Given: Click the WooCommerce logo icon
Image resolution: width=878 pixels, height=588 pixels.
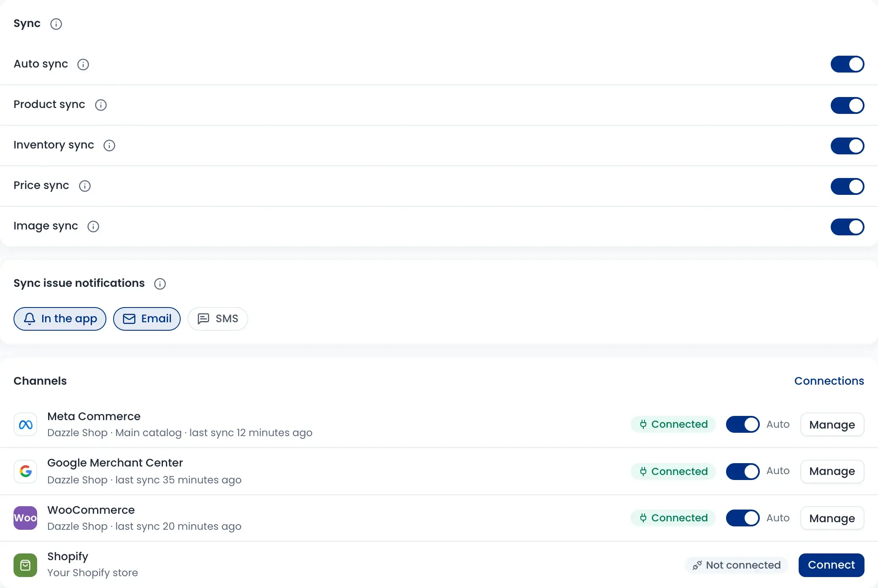Looking at the screenshot, I should point(25,518).
